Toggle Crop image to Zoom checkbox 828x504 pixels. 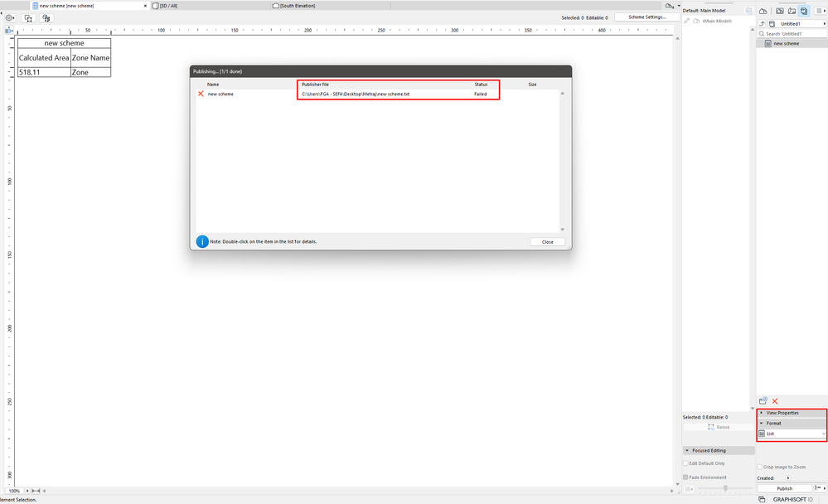760,467
